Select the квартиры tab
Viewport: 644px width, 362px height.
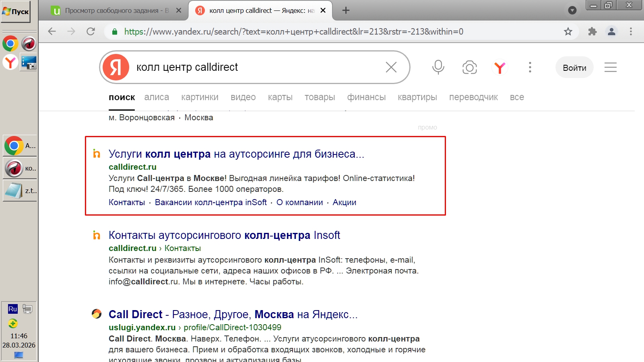tap(417, 97)
